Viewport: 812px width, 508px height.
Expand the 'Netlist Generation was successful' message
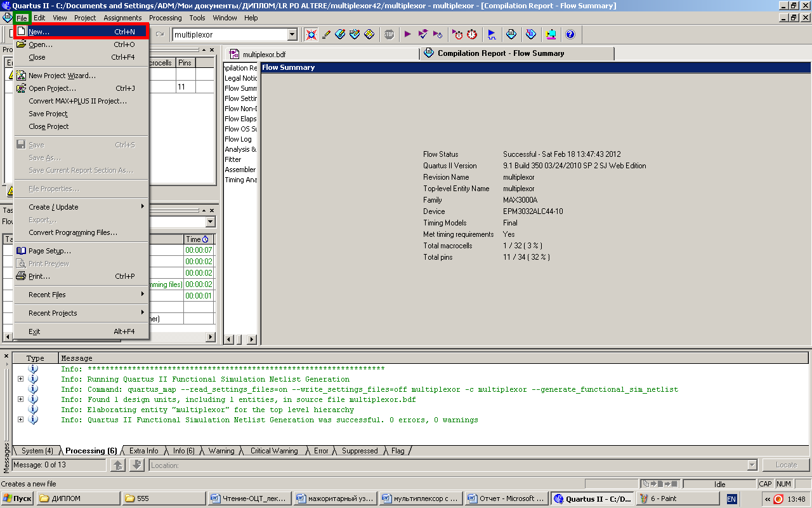click(x=20, y=420)
